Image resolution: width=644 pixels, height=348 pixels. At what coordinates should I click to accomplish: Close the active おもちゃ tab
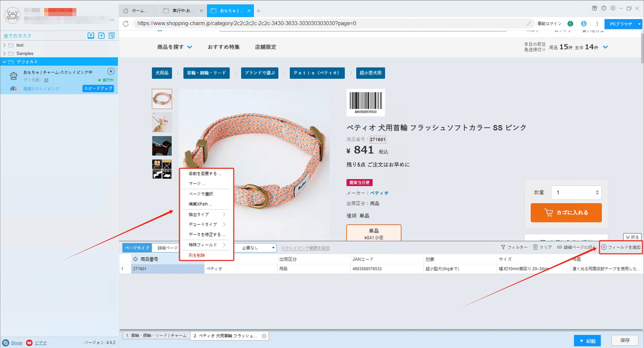click(249, 11)
